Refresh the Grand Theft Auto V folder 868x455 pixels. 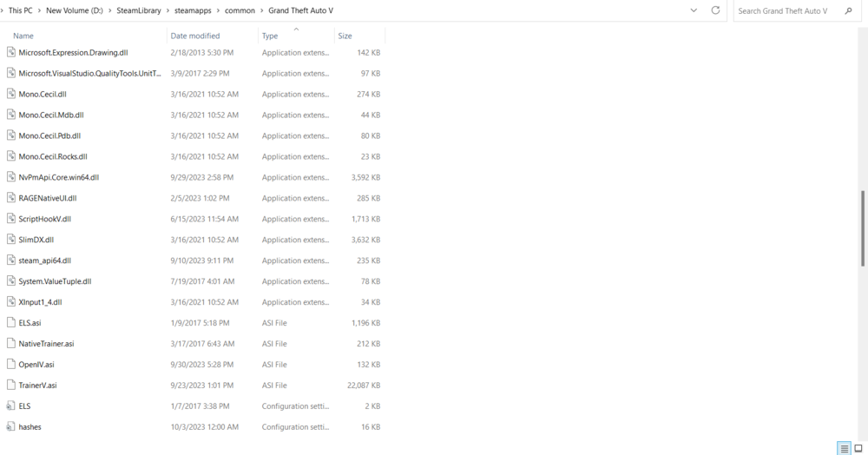coord(715,10)
